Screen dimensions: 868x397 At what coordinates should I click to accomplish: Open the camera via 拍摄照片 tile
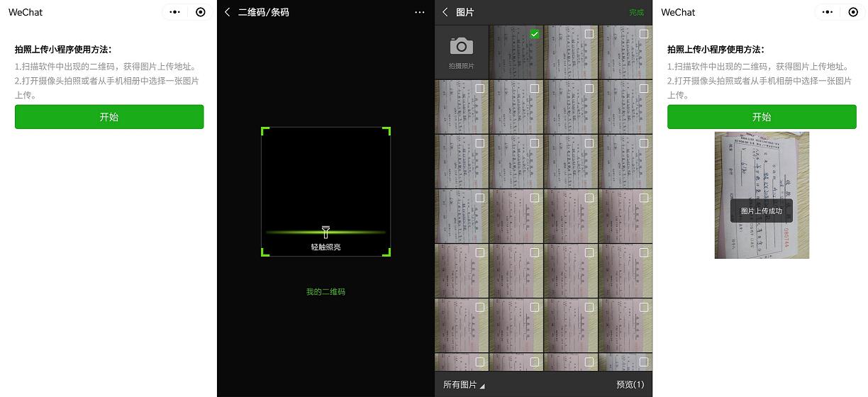462,51
